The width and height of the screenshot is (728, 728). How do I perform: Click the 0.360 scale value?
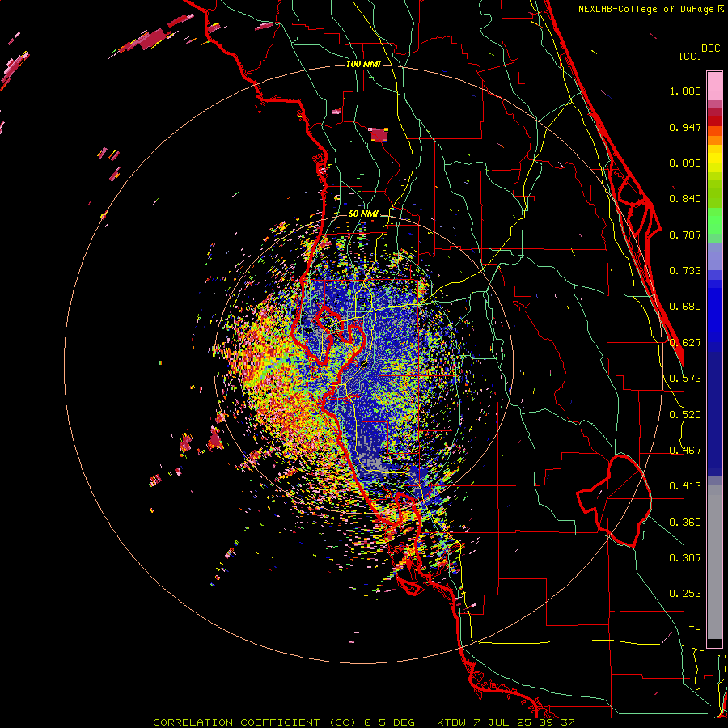pyautogui.click(x=685, y=523)
